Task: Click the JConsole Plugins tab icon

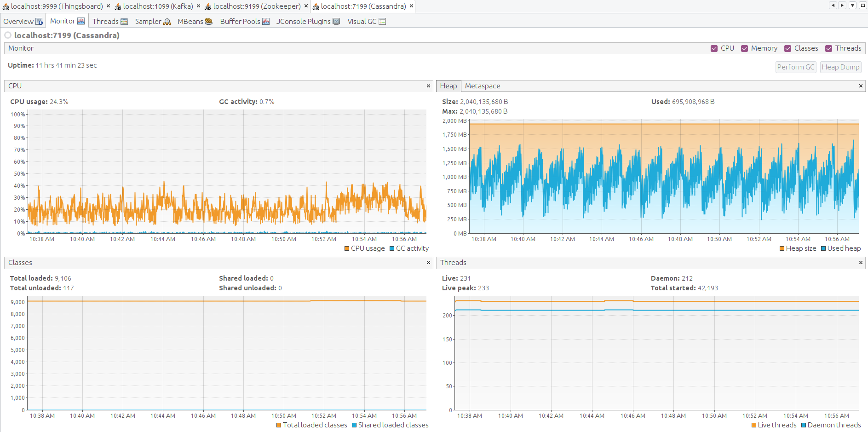Action: coord(336,22)
